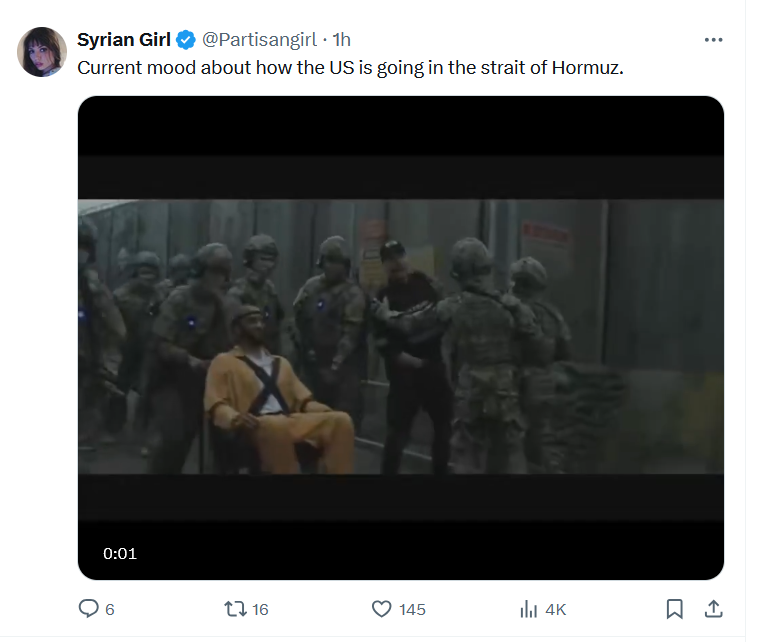Click the reply speech bubble icon
759x642 pixels.
tap(89, 608)
